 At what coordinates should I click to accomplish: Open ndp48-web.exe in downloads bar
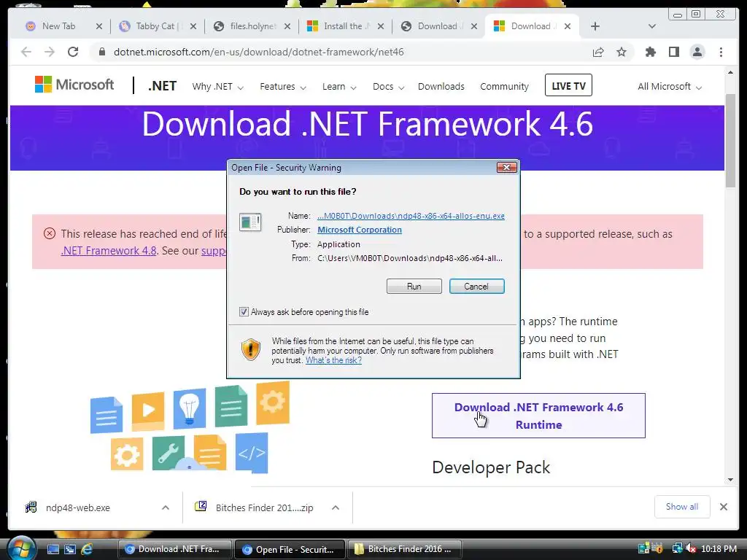coord(77,507)
